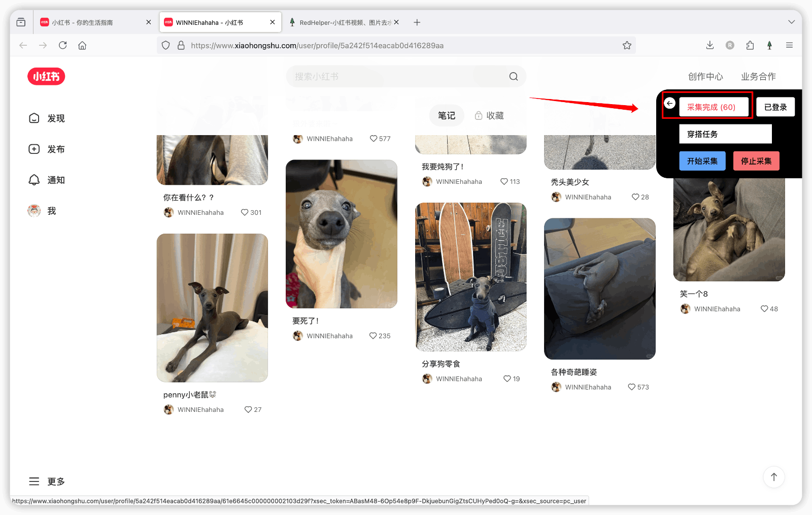812x515 pixels.
Task: Click the 开始采集 button
Action: click(702, 161)
